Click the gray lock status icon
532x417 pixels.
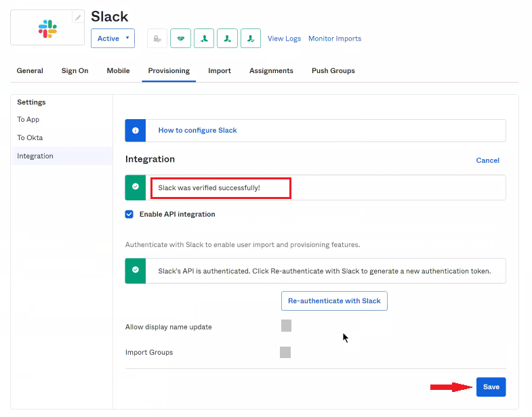157,39
